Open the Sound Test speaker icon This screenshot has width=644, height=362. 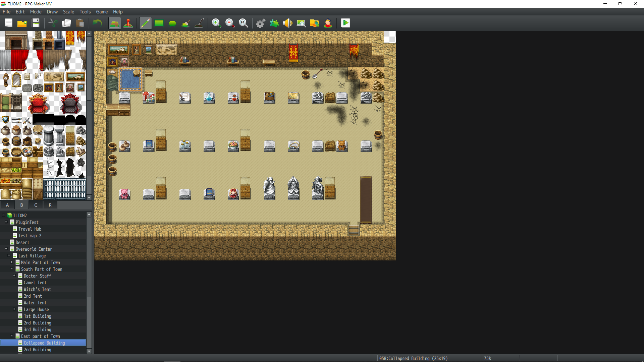[x=288, y=23]
